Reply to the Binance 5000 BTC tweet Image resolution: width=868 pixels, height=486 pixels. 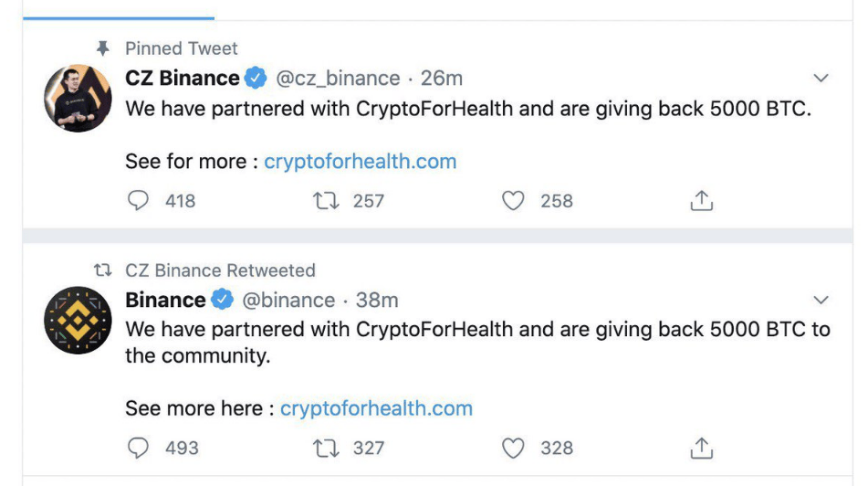138,448
